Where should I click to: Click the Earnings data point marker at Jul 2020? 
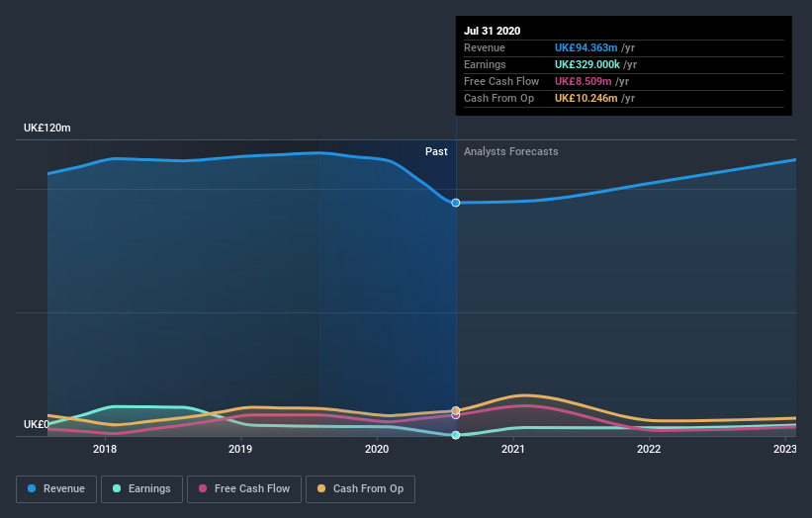point(456,435)
